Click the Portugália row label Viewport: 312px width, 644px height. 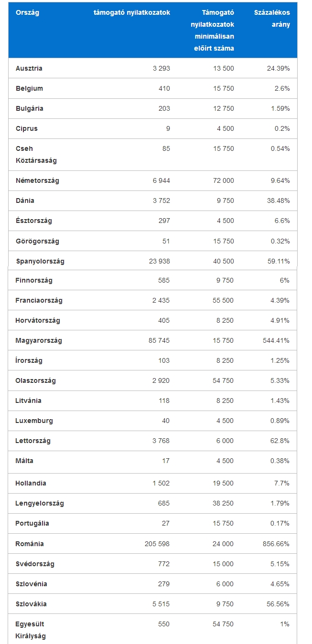(32, 523)
